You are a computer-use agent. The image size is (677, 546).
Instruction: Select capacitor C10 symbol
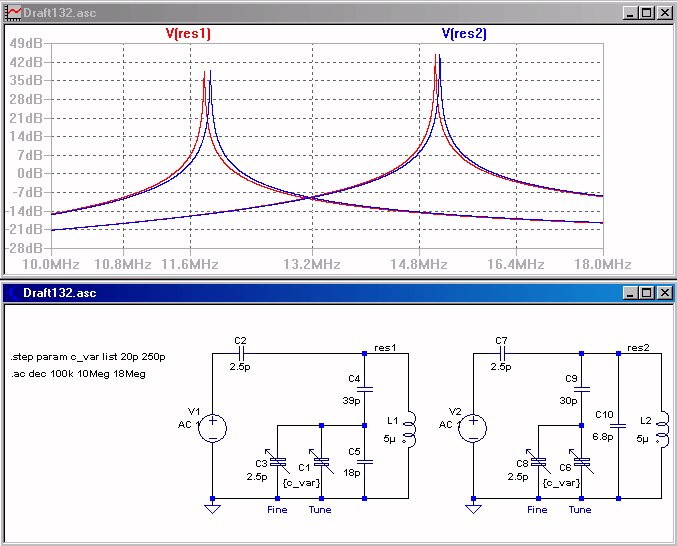pyautogui.click(x=618, y=426)
